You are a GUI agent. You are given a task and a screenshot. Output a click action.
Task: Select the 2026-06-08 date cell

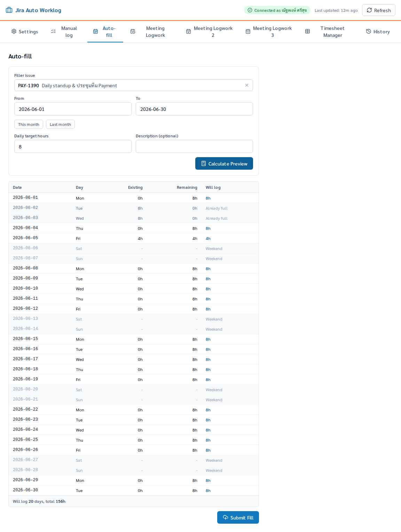point(25,268)
